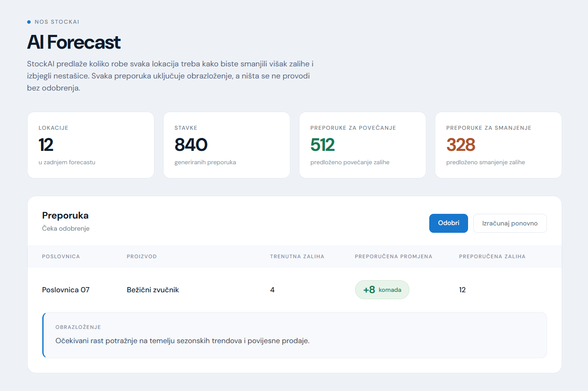Click the AI Forecast heading
Screen dimensions: 588x391
[74, 42]
